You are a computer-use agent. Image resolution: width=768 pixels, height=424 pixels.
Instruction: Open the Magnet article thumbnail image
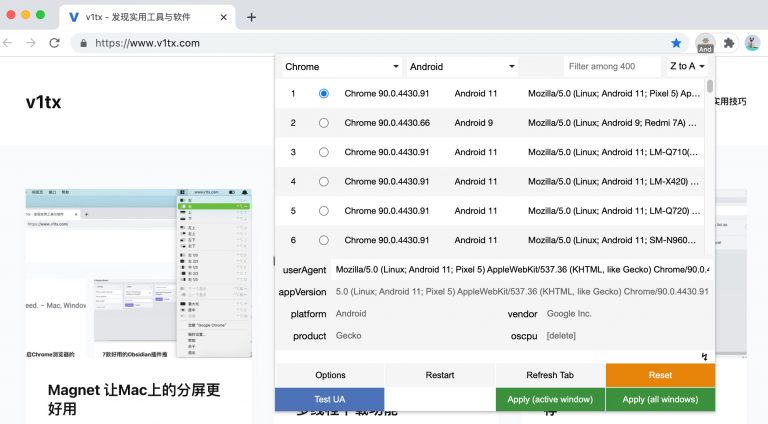pyautogui.click(x=139, y=273)
